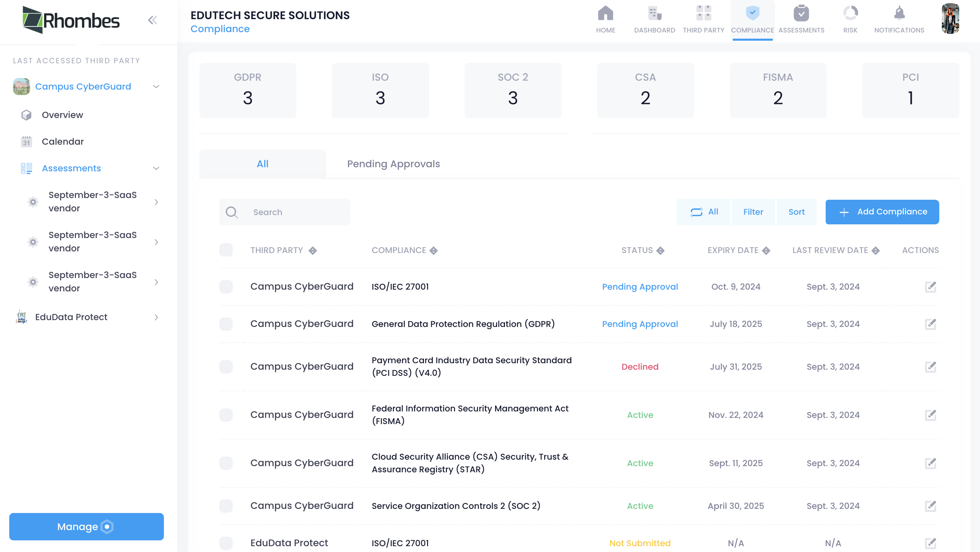
Task: Check the EduData Protect row checkbox
Action: (225, 543)
